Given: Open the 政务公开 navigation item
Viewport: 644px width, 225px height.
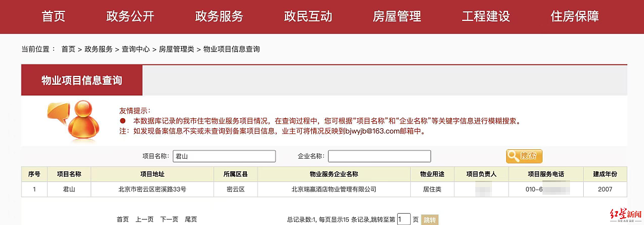Looking at the screenshot, I should [130, 17].
